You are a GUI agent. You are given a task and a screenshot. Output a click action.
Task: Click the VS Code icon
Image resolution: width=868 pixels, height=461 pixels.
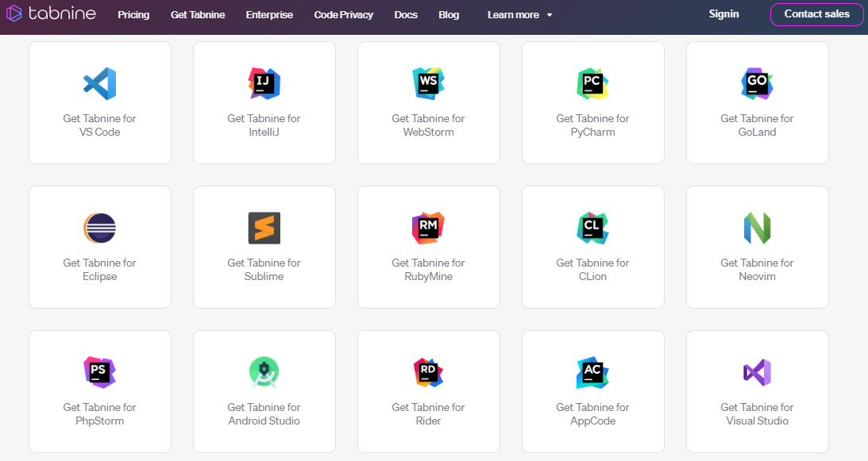coord(99,83)
